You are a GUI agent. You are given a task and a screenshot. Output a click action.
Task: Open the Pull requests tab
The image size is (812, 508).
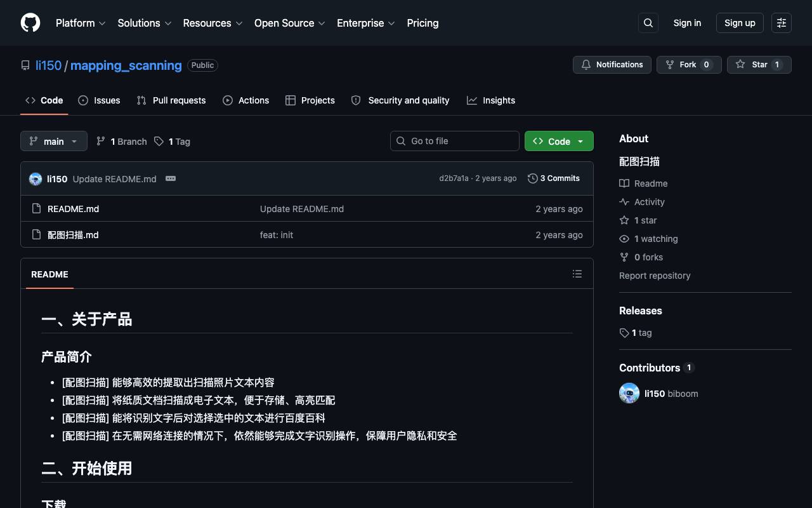[x=171, y=100]
